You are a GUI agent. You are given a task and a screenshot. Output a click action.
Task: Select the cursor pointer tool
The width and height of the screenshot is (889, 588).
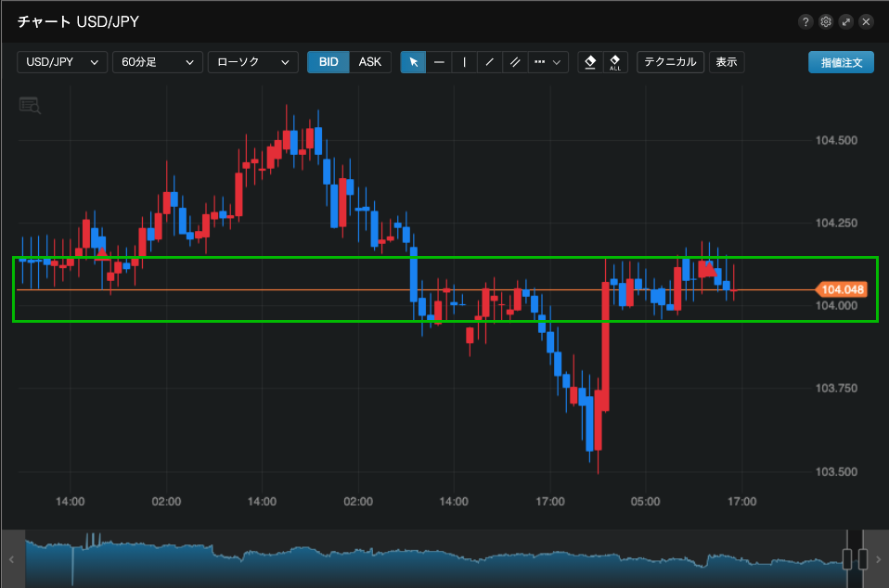(x=413, y=62)
